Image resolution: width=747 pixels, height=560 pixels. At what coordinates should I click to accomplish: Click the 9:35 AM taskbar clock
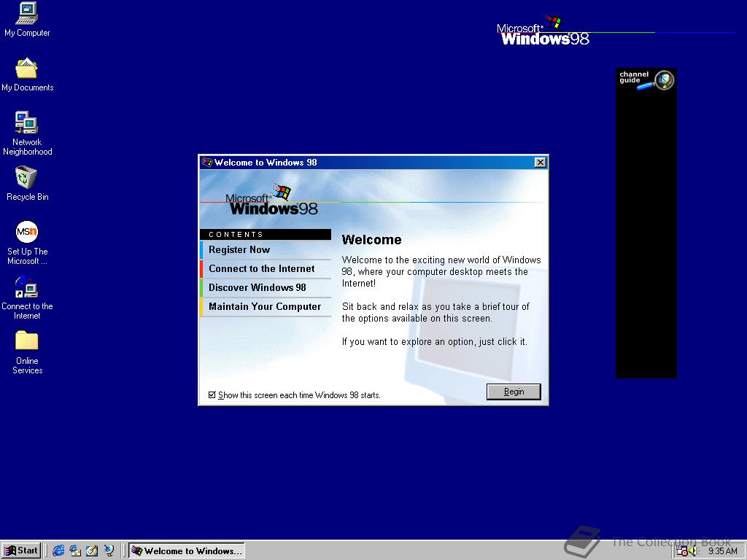click(x=722, y=551)
